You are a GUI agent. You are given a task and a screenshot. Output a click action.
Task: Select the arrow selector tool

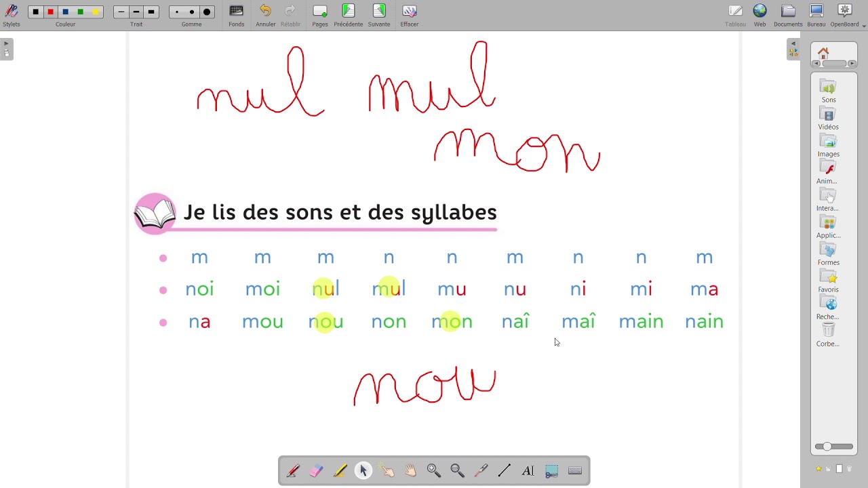tap(363, 471)
